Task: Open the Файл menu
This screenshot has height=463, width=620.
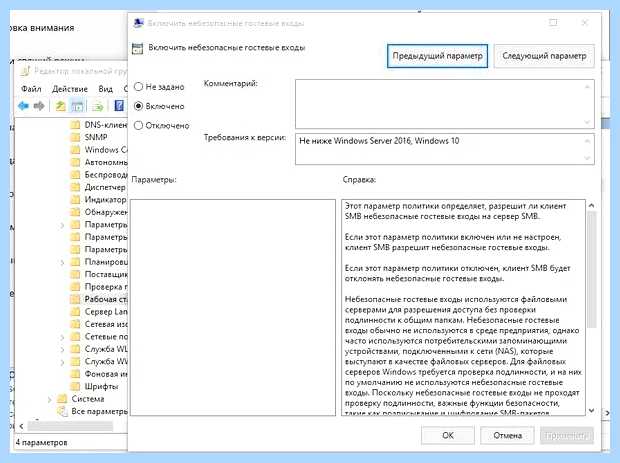Action: point(31,89)
